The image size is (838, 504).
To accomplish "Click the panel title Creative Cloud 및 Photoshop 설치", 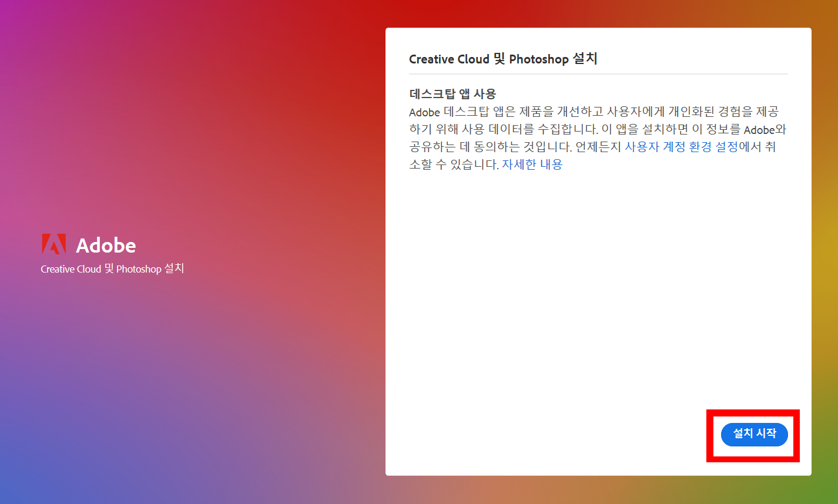I will [x=503, y=59].
